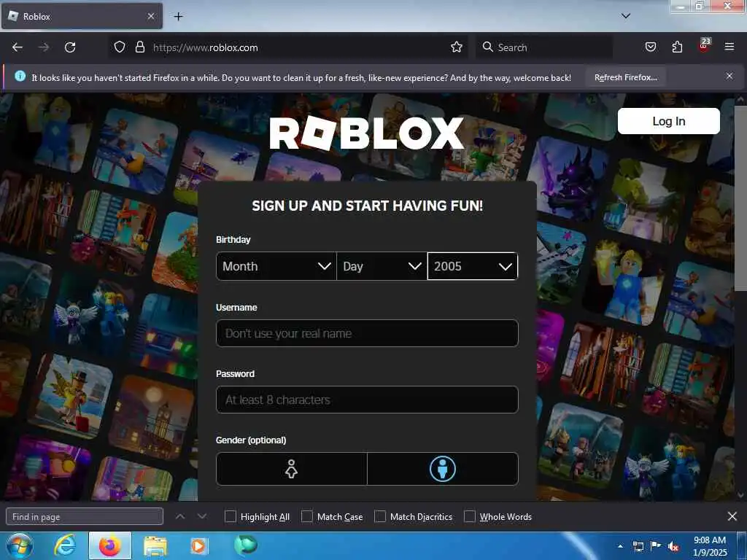
Task: Find next match arrow in find bar
Action: [202, 516]
